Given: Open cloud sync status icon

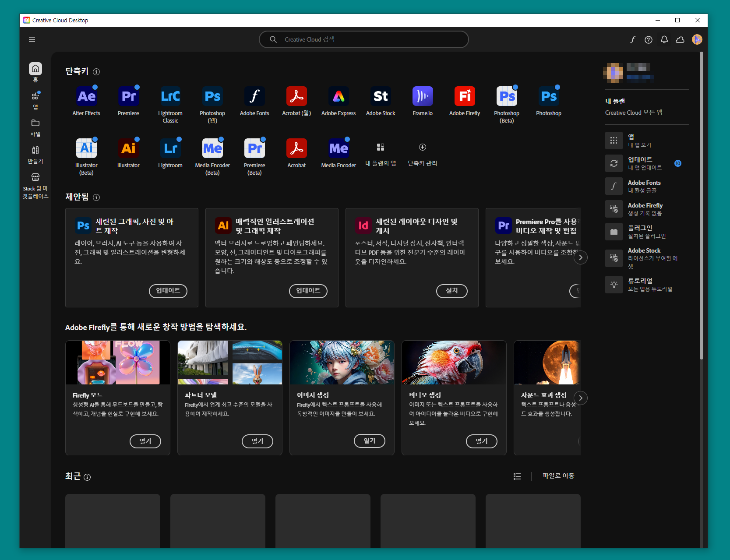Looking at the screenshot, I should 680,39.
